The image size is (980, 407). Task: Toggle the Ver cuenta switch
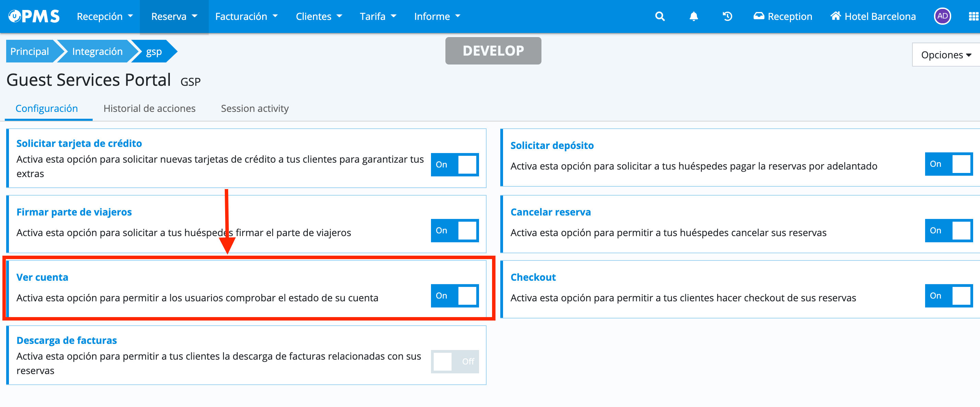point(454,295)
